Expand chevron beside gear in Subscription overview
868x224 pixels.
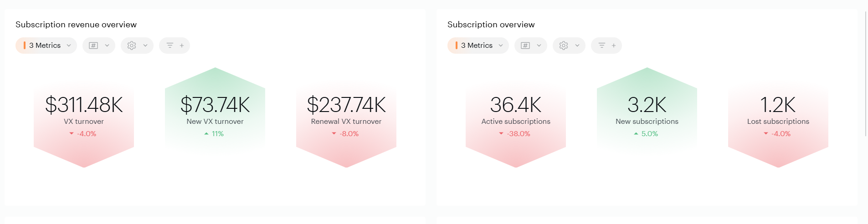[x=577, y=46]
